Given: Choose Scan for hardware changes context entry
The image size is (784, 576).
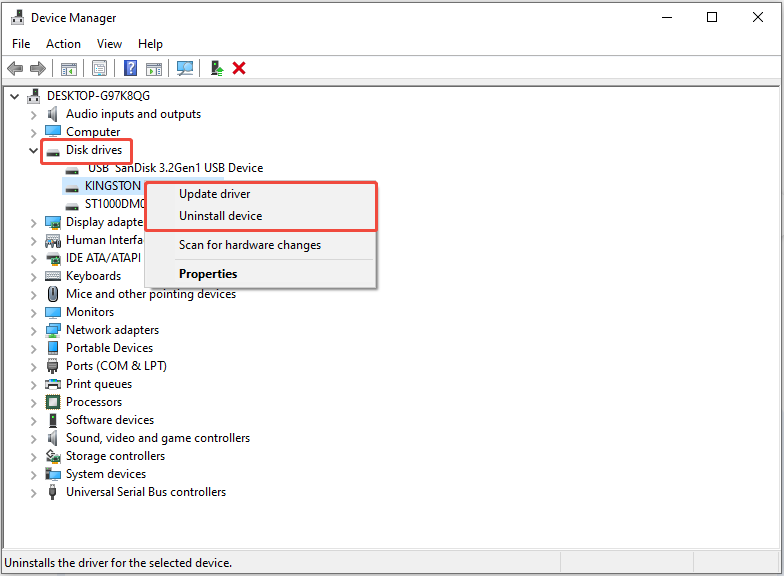Looking at the screenshot, I should 260,245.
